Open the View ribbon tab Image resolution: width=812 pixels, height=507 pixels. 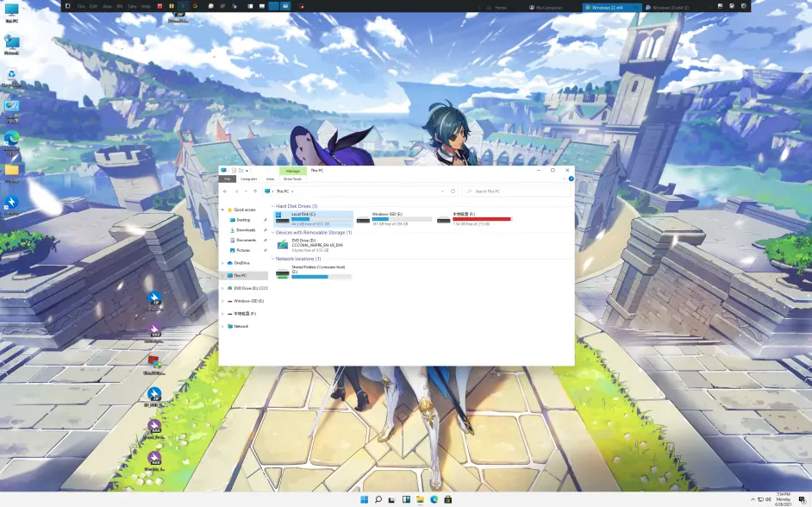270,178
